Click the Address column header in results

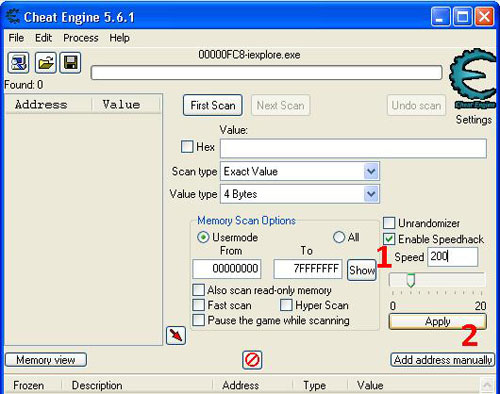coord(48,104)
